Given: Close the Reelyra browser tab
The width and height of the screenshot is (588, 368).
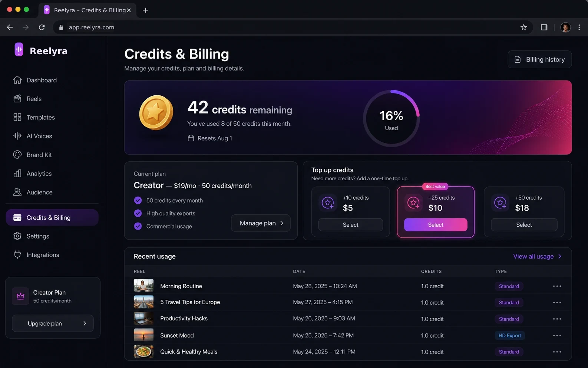Looking at the screenshot, I should click(x=129, y=10).
